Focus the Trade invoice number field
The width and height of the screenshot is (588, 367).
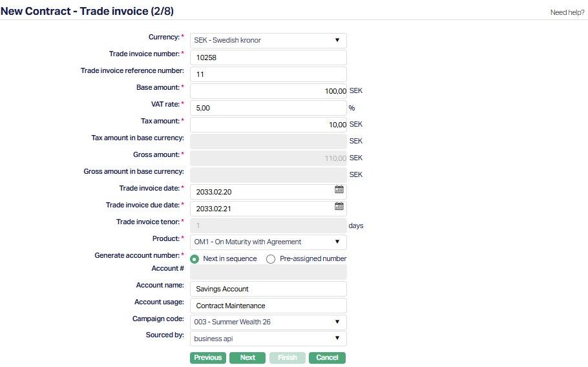point(268,58)
